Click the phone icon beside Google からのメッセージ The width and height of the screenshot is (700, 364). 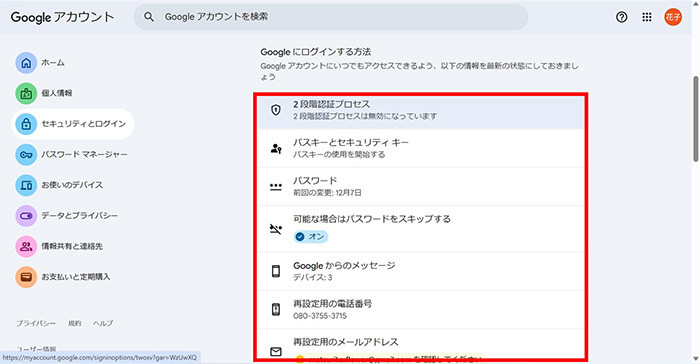click(x=276, y=271)
